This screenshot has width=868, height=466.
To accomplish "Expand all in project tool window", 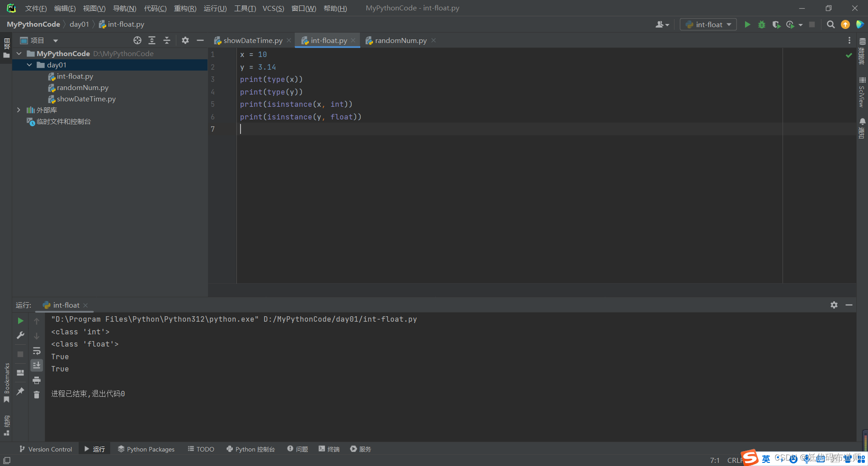I will (x=152, y=40).
